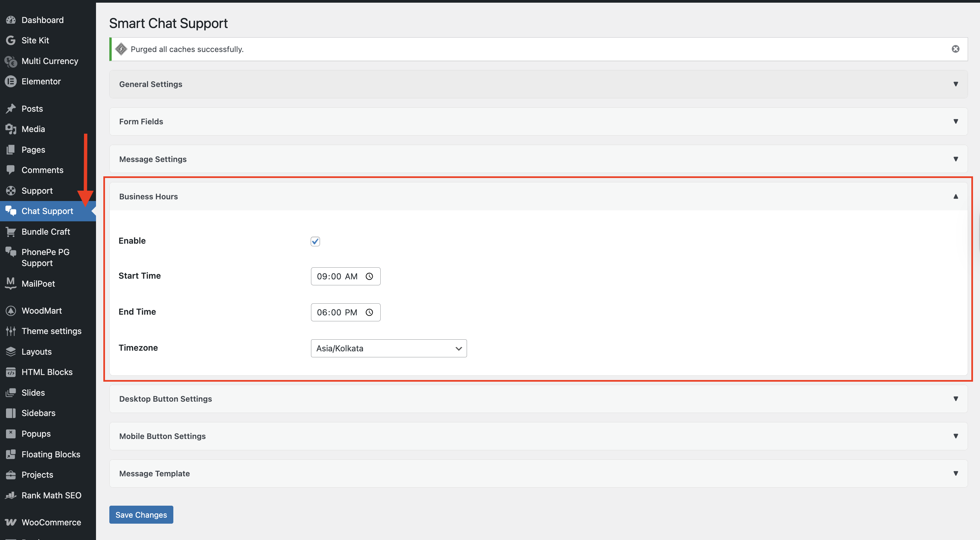Screen dimensions: 980x540
Task: Uncheck the Enable business hours checkbox
Action: pos(315,241)
